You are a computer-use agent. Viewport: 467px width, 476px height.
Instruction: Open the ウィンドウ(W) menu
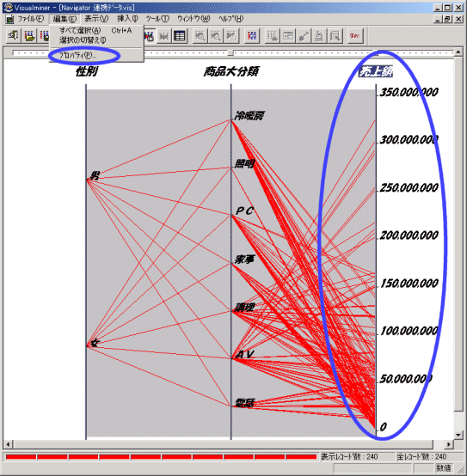tap(194, 19)
